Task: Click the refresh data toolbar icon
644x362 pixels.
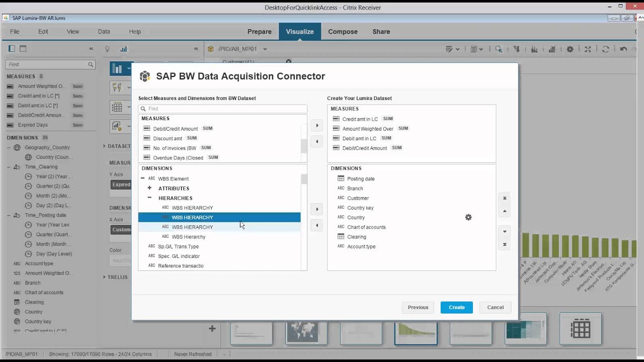Action: pyautogui.click(x=606, y=49)
